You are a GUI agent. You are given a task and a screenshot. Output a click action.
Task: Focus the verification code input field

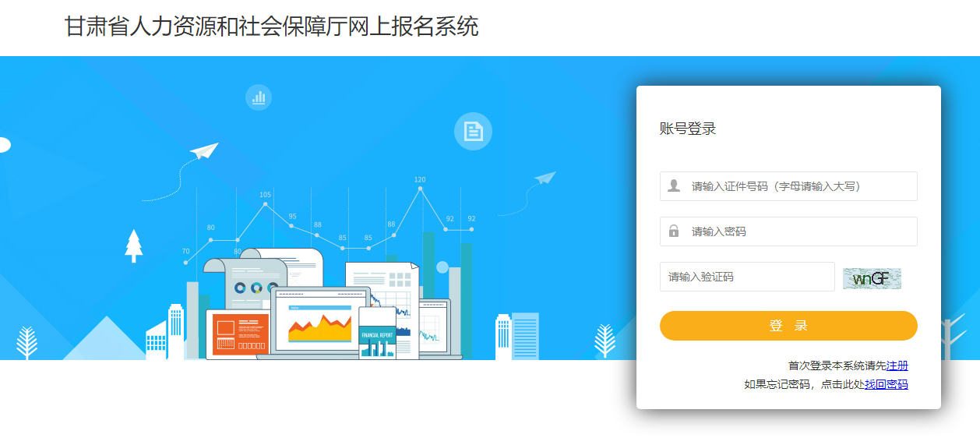pyautogui.click(x=747, y=277)
